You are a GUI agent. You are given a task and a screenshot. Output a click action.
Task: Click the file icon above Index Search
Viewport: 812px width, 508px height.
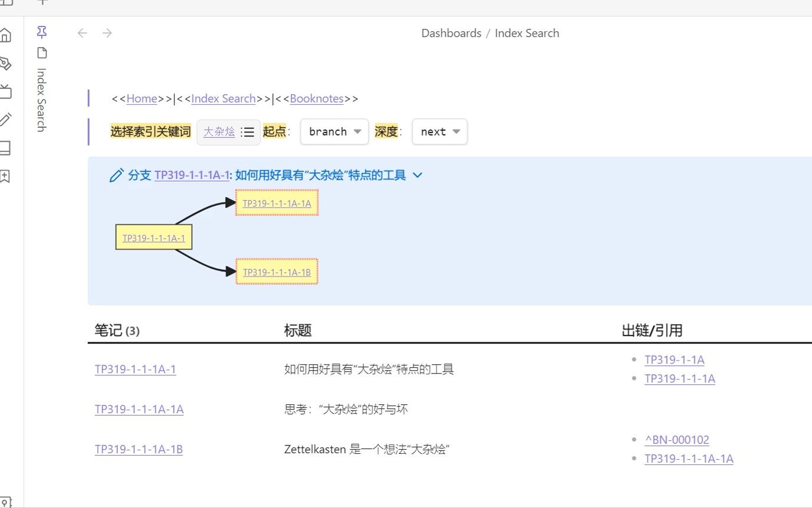pos(41,53)
